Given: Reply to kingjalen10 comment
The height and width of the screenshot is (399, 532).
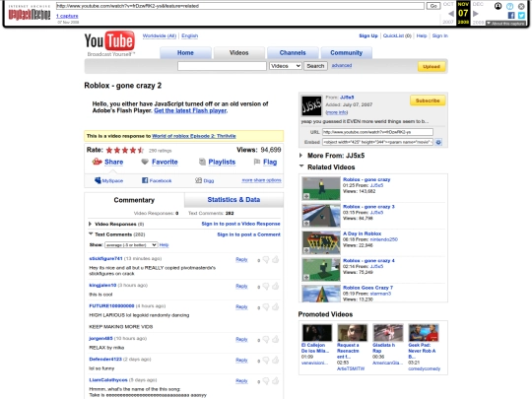Looking at the screenshot, I should (241, 286).
